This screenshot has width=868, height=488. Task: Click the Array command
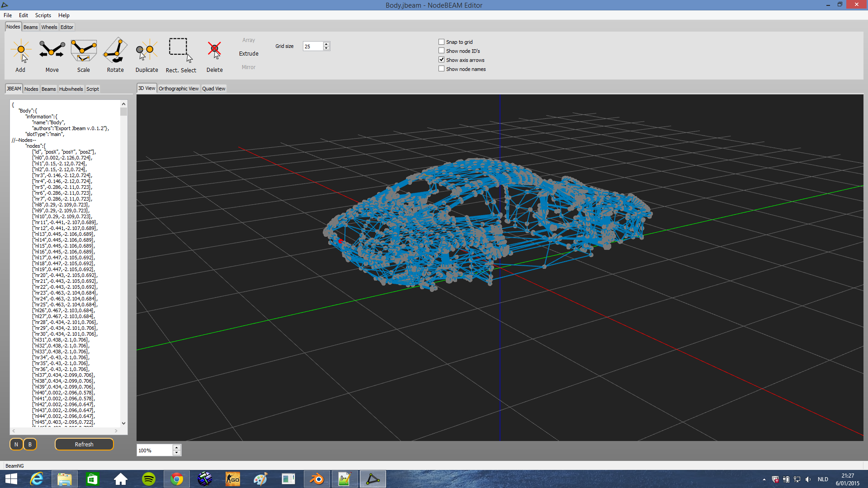(x=249, y=40)
